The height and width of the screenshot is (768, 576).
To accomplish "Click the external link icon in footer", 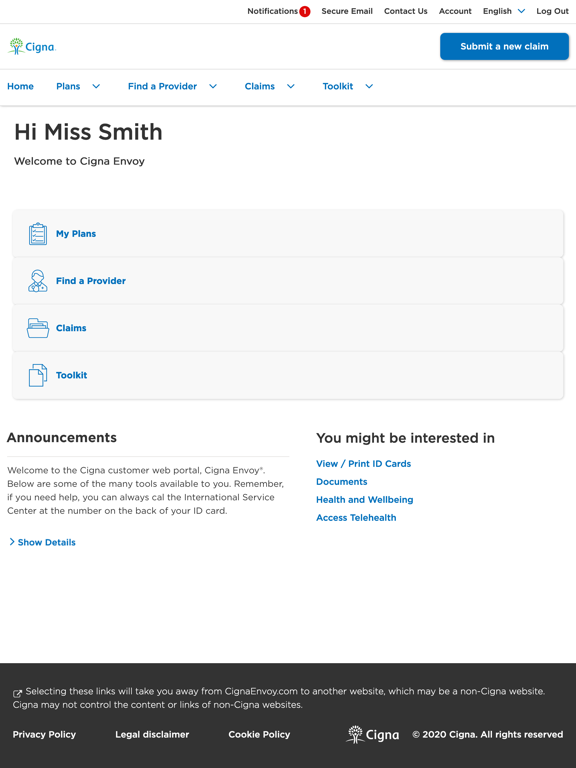I will (x=17, y=693).
